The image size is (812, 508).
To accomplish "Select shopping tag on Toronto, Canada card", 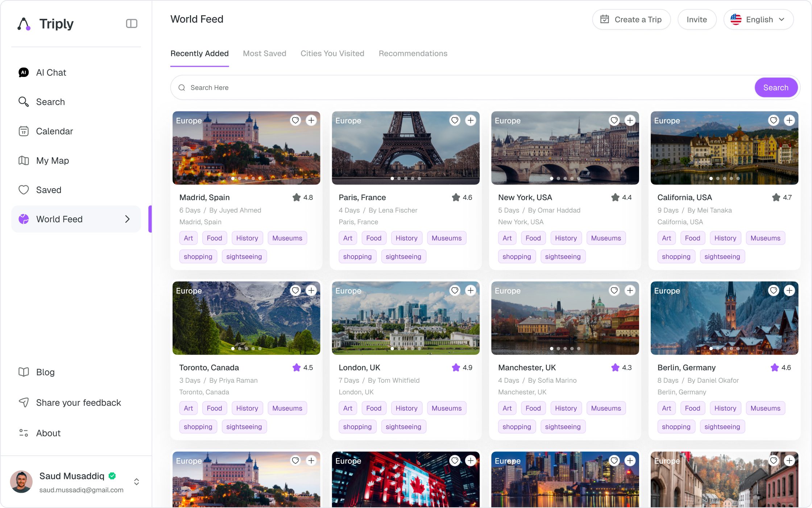I will 198,427.
